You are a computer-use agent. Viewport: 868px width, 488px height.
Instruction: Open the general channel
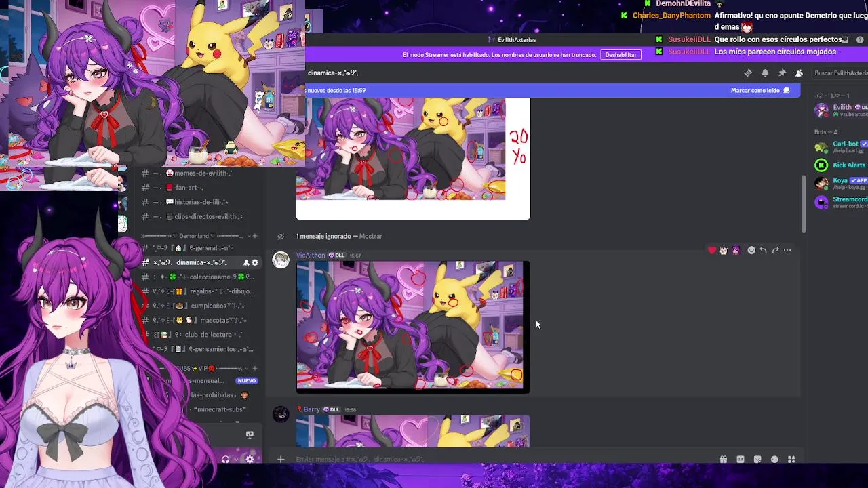click(x=199, y=248)
